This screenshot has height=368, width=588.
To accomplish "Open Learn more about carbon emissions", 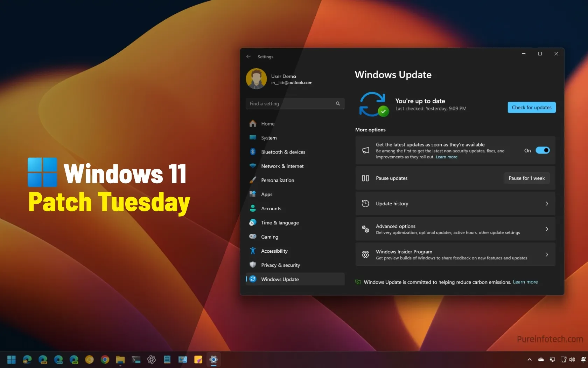I will coord(525,282).
